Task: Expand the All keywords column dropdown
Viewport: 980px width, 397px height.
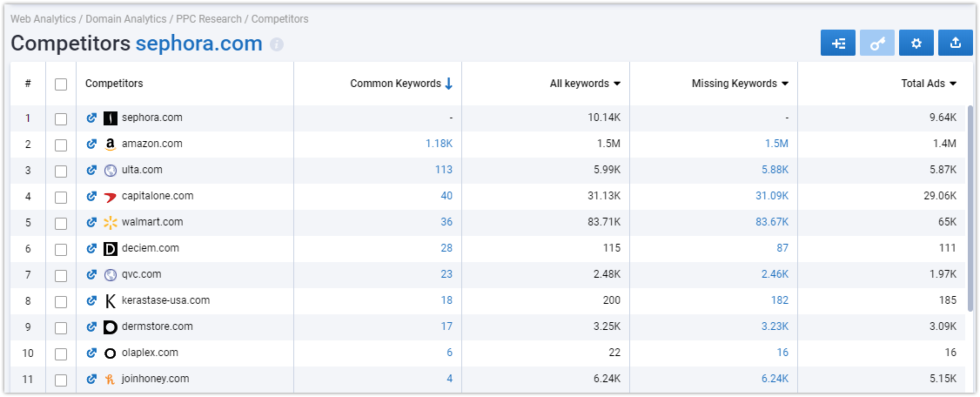Action: (x=617, y=84)
